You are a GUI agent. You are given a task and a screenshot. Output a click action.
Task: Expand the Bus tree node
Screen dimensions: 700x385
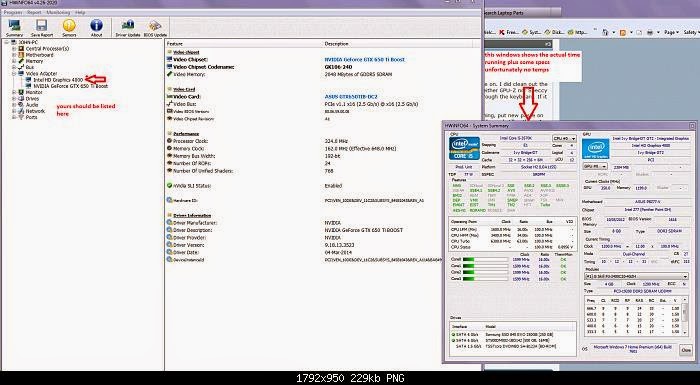point(14,67)
